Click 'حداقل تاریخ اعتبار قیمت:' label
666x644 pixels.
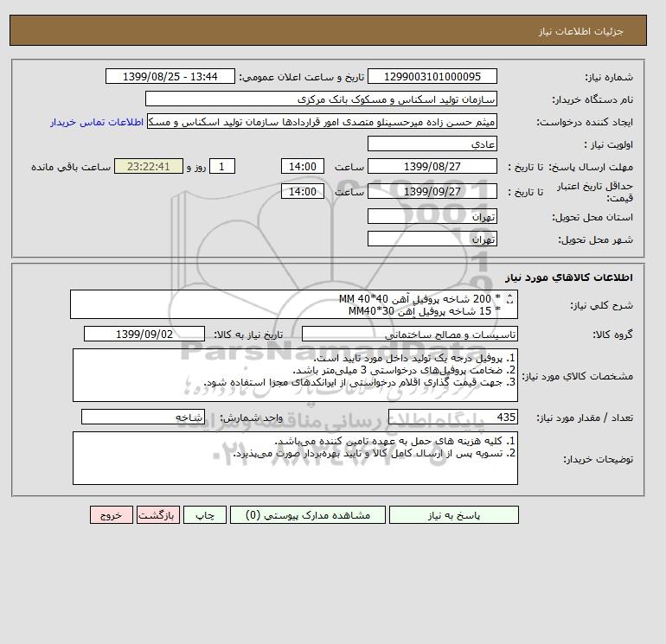(x=595, y=192)
